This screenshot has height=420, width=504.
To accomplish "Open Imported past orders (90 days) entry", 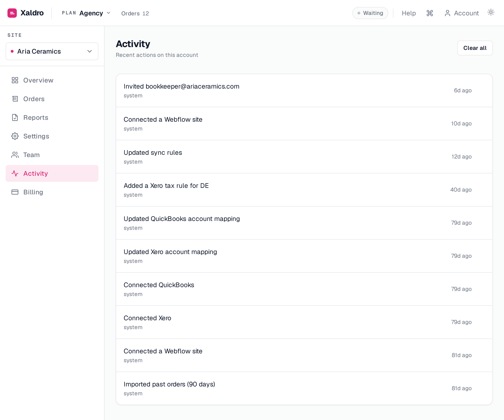I will click(304, 388).
